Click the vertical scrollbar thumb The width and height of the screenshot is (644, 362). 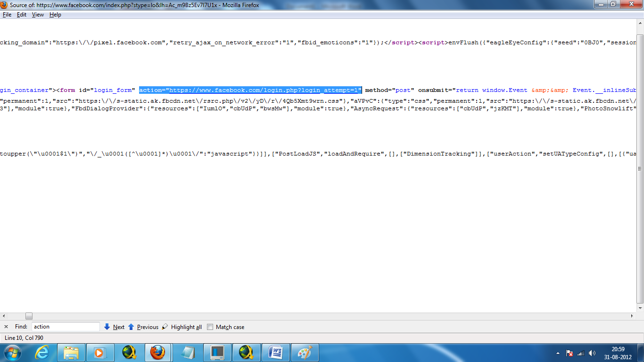(x=640, y=168)
